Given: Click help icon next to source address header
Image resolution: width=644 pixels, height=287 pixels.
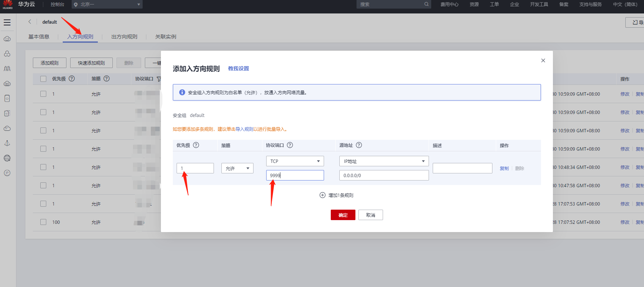Looking at the screenshot, I should tap(359, 145).
